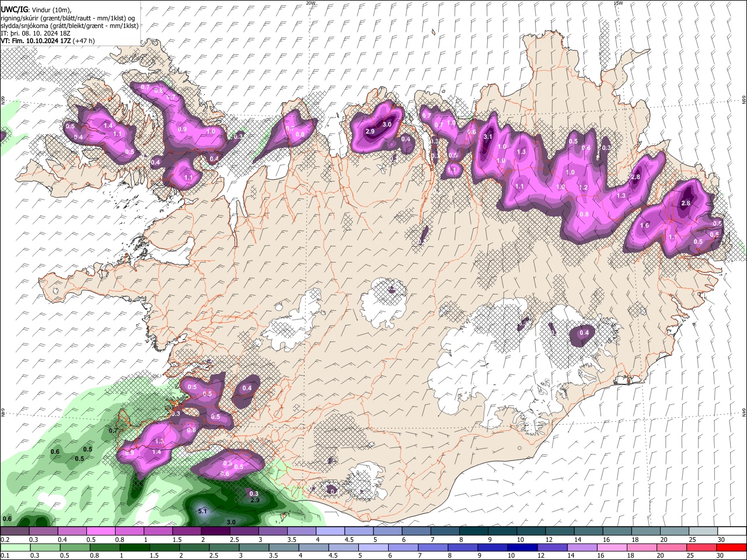The width and height of the screenshot is (747, 560).
Task: Click the '0.2' label on the snow scale
Action: 5,540
